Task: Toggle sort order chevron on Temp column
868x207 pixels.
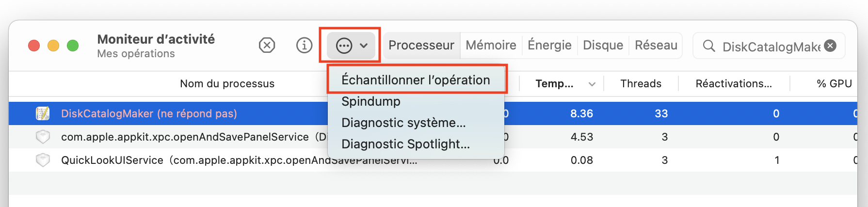Action: pos(592,84)
